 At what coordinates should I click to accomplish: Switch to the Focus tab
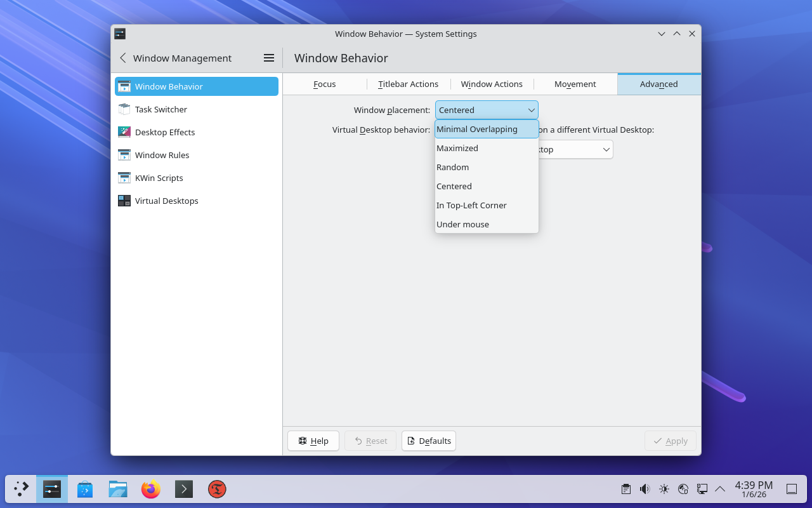[325, 84]
